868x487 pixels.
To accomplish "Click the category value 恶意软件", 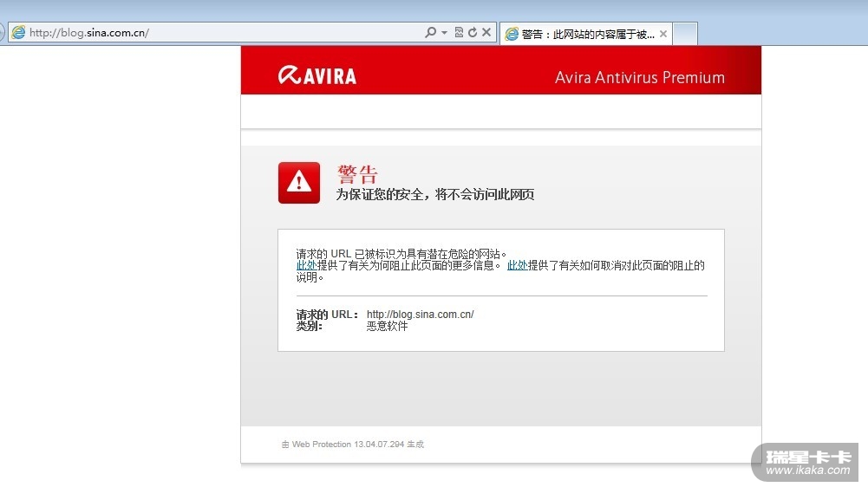I will click(387, 327).
